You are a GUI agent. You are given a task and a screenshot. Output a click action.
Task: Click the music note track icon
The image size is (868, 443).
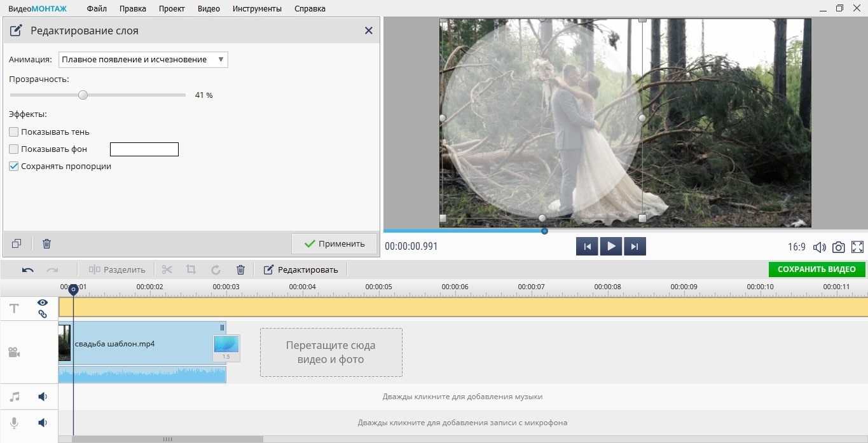point(15,397)
